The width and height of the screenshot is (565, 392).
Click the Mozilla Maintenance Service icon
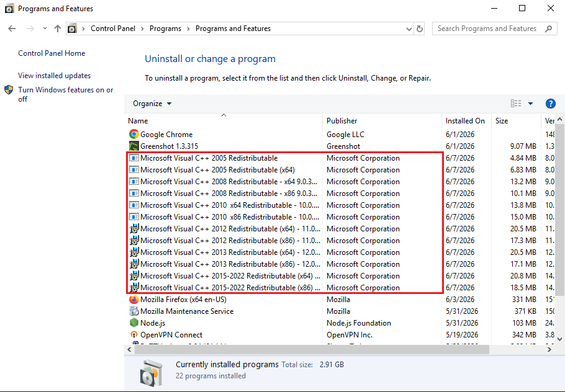pyautogui.click(x=134, y=311)
